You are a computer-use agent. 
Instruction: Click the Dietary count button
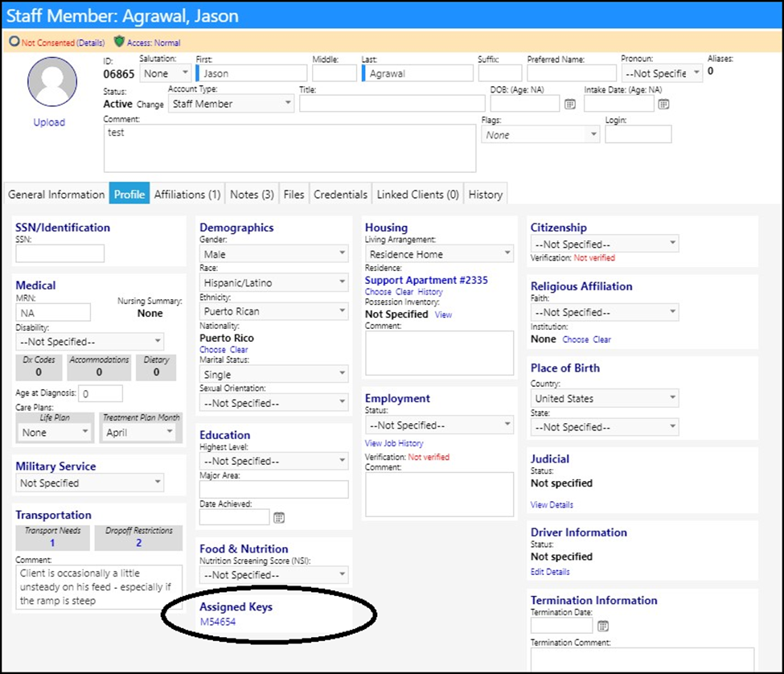[x=156, y=367]
